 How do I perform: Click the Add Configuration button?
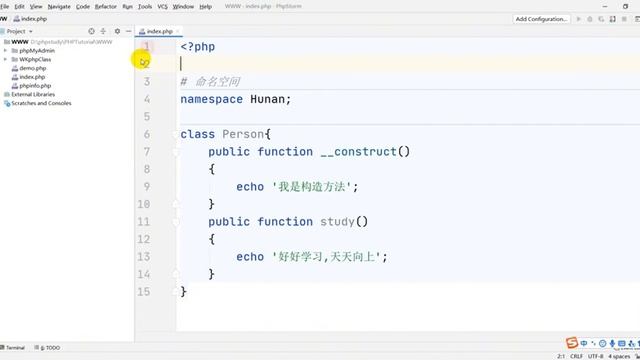(x=541, y=19)
